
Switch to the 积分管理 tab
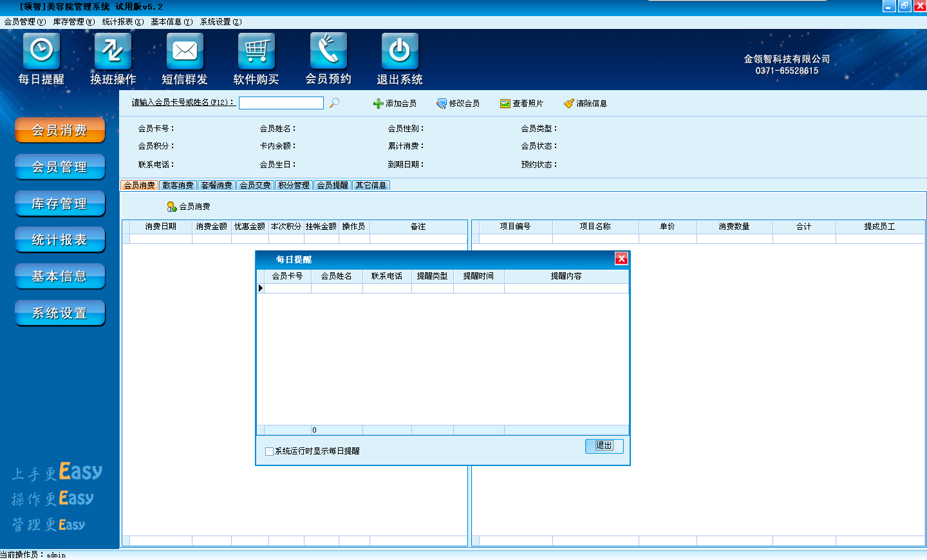294,185
